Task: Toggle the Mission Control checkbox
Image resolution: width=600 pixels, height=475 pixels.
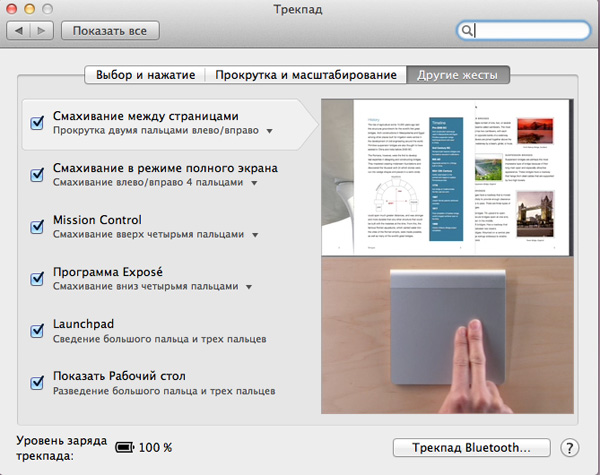Action: (37, 227)
